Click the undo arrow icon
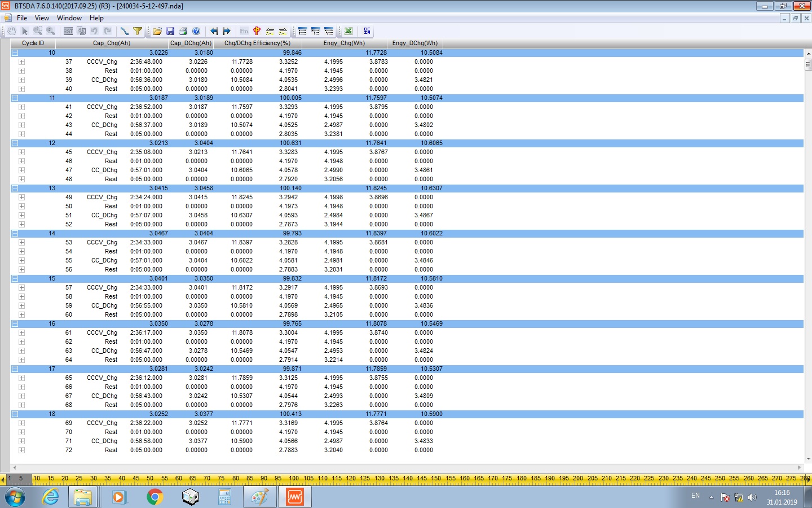The height and width of the screenshot is (508, 812). [94, 31]
